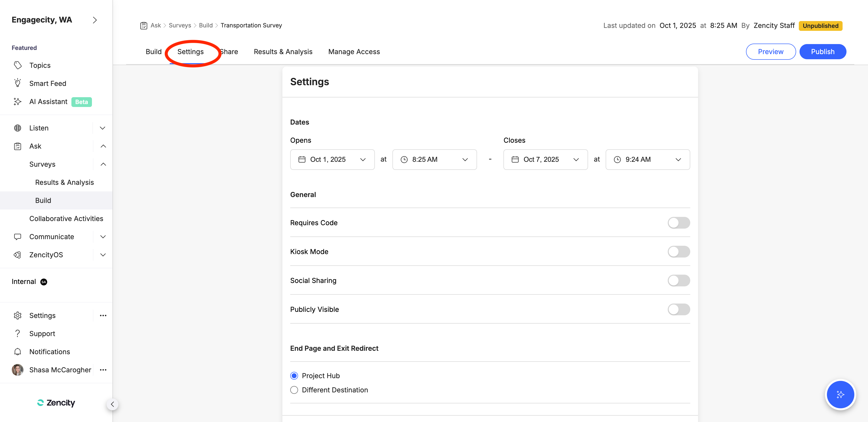Select the Different Destination radio button
The height and width of the screenshot is (422, 868).
pos(294,390)
